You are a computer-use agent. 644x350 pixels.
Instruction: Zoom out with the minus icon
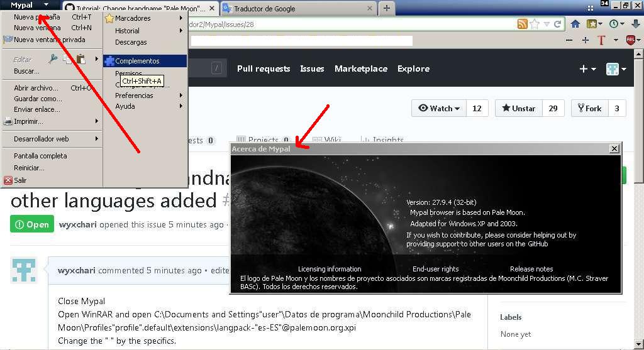[x=569, y=40]
